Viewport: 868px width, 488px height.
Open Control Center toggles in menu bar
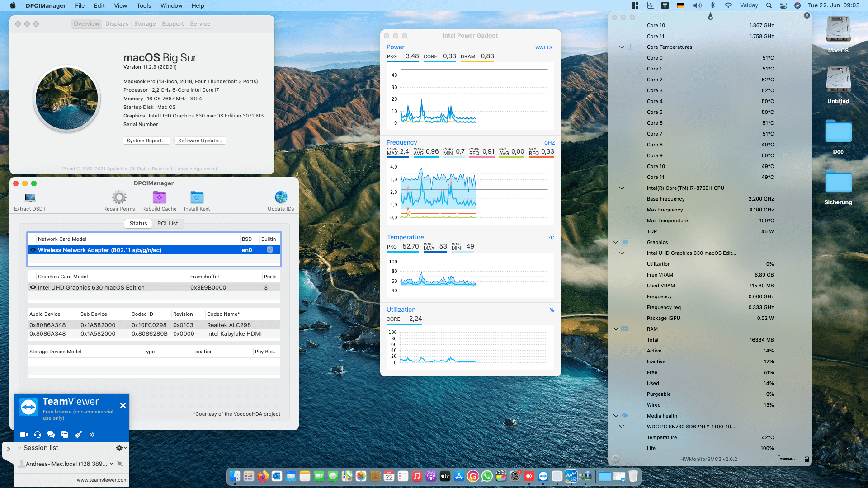[x=783, y=5]
